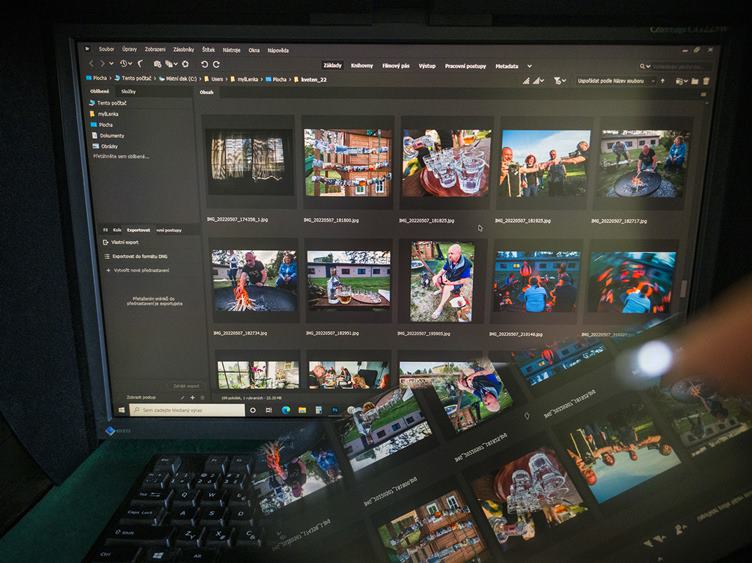This screenshot has width=752, height=563.
Task: Select thumbnail IMG_20220507_181800.jpg
Action: tap(348, 162)
